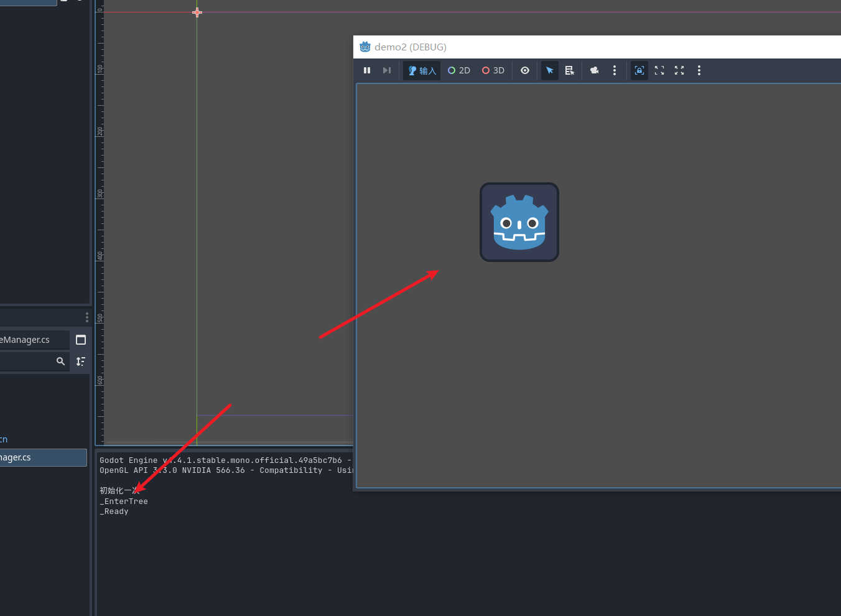Viewport: 841px width, 616px height.
Task: Click the filter methods search field
Action: [34, 361]
